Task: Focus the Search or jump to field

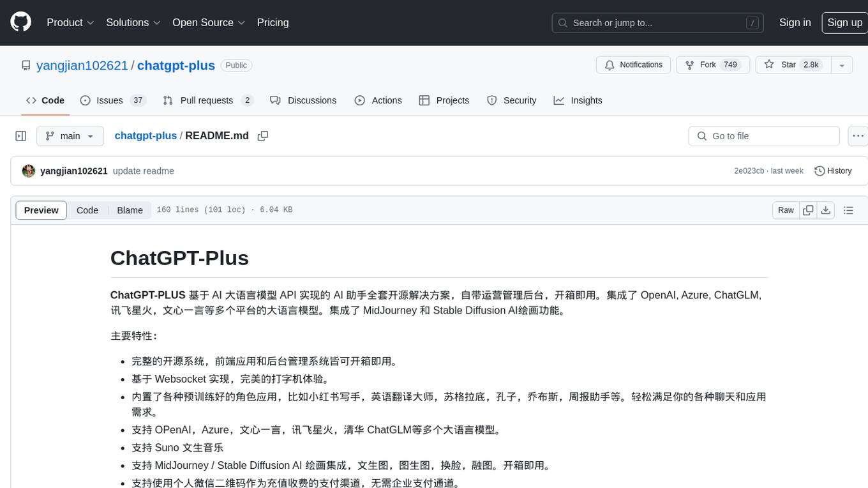Action: (659, 23)
